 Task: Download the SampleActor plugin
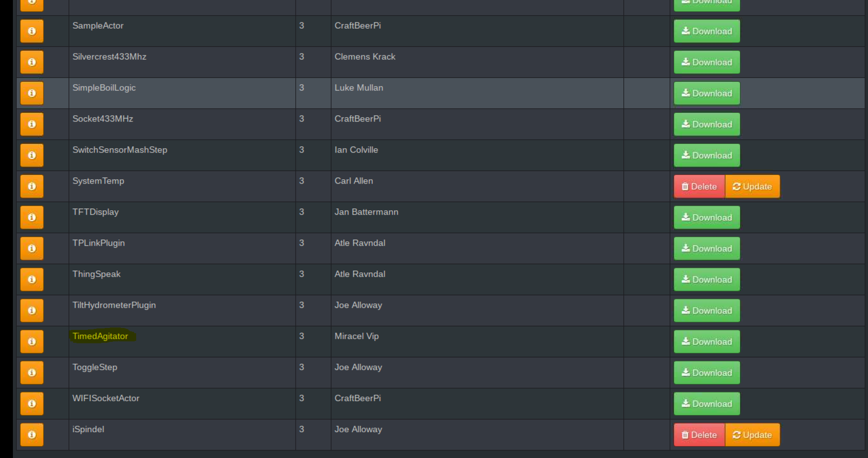pyautogui.click(x=707, y=31)
